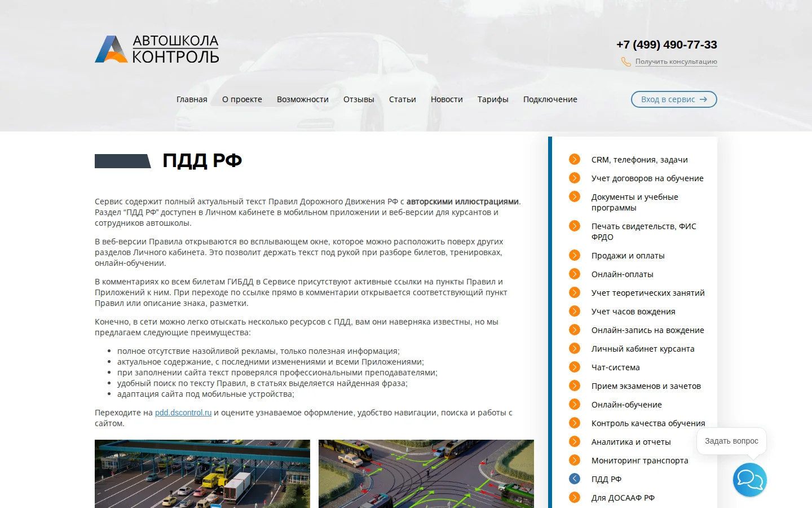The image size is (812, 508).
Task: Open the Главная menu item
Action: (192, 99)
